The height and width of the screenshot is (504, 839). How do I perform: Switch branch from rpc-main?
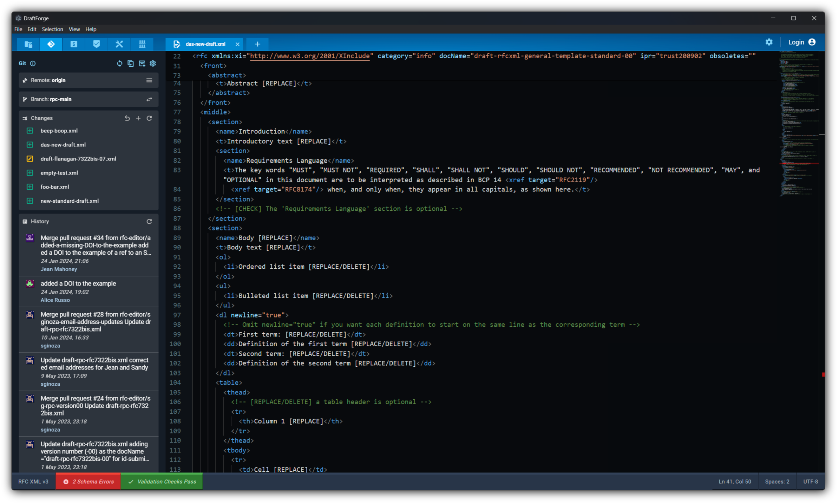click(x=149, y=99)
